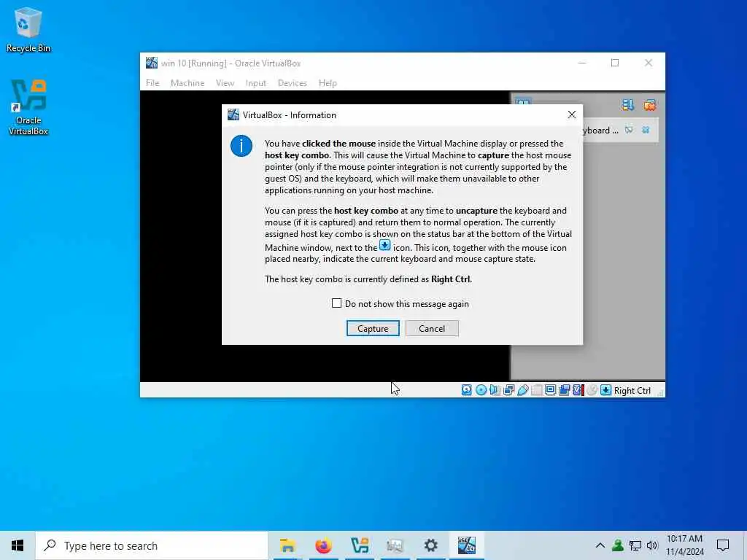Open the Help menu
Screen dimensions: 747x560
[x=328, y=83]
